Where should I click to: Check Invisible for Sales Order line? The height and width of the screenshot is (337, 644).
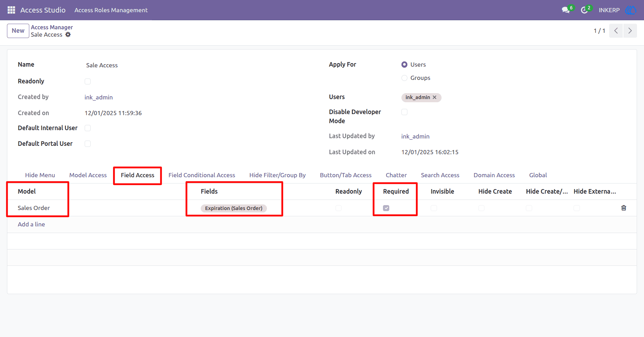coord(434,208)
